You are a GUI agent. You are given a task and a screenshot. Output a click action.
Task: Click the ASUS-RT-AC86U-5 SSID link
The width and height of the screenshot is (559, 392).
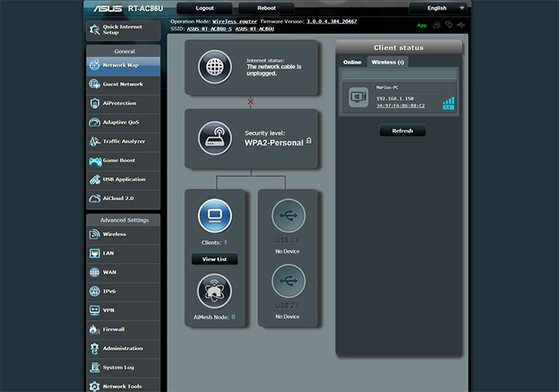[x=209, y=29]
